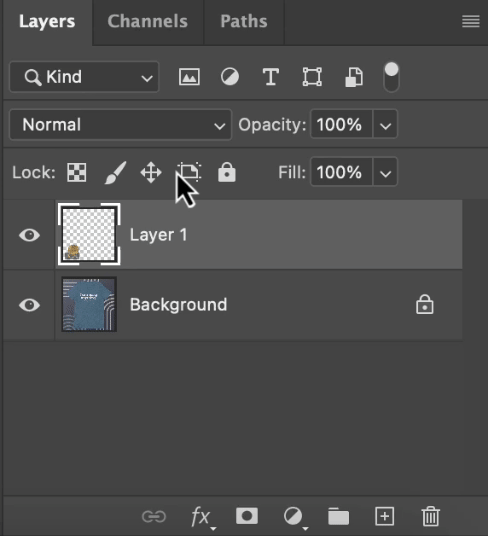The height and width of the screenshot is (536, 488).
Task: Open the Normal blend mode dropdown
Action: (120, 124)
